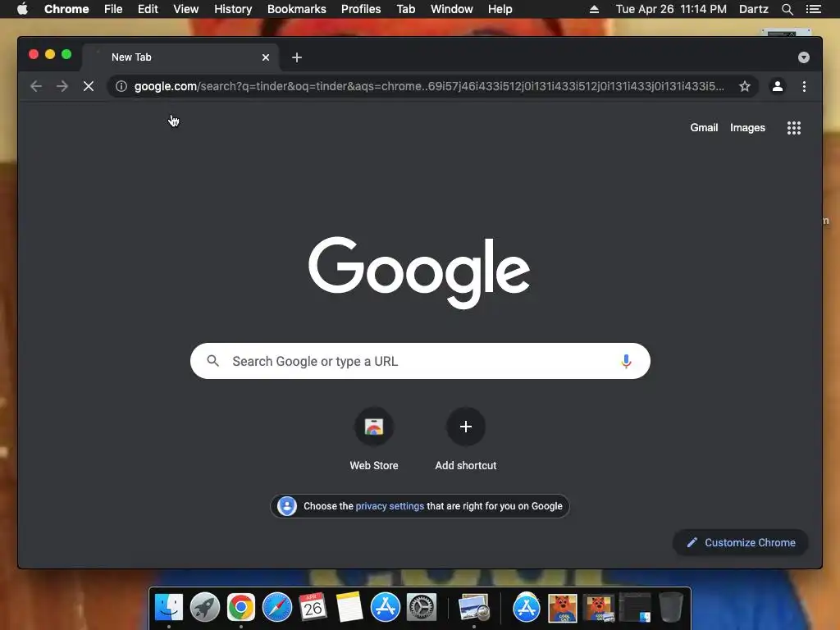Open the Chrome profile avatar
The height and width of the screenshot is (630, 840).
(x=778, y=86)
